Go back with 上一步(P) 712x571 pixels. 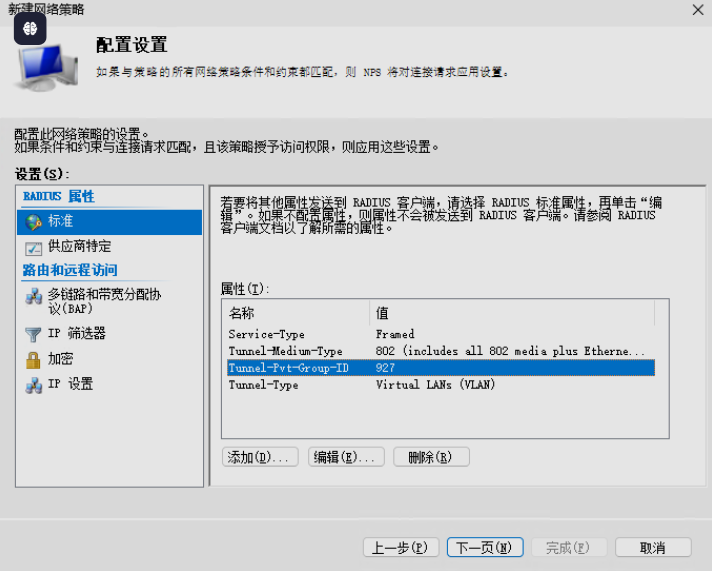click(401, 547)
